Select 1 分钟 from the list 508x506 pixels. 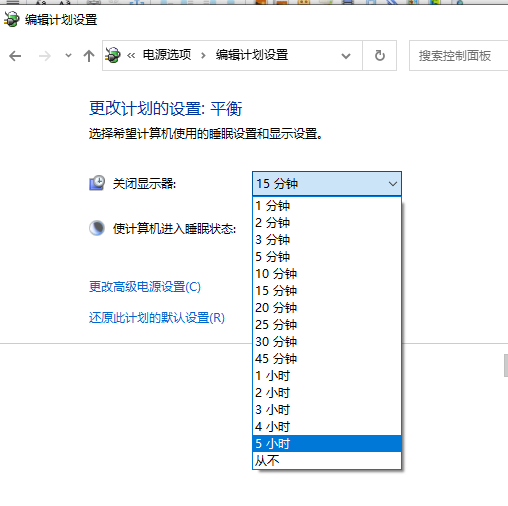[x=327, y=205]
